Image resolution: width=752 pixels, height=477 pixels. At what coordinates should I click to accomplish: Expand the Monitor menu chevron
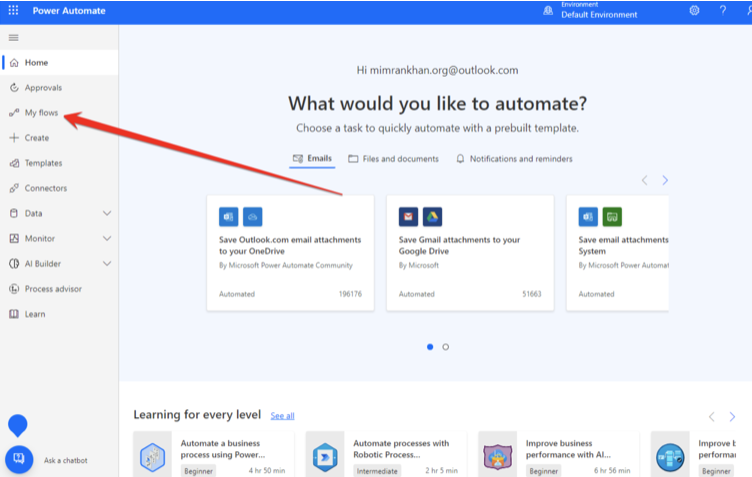click(107, 238)
